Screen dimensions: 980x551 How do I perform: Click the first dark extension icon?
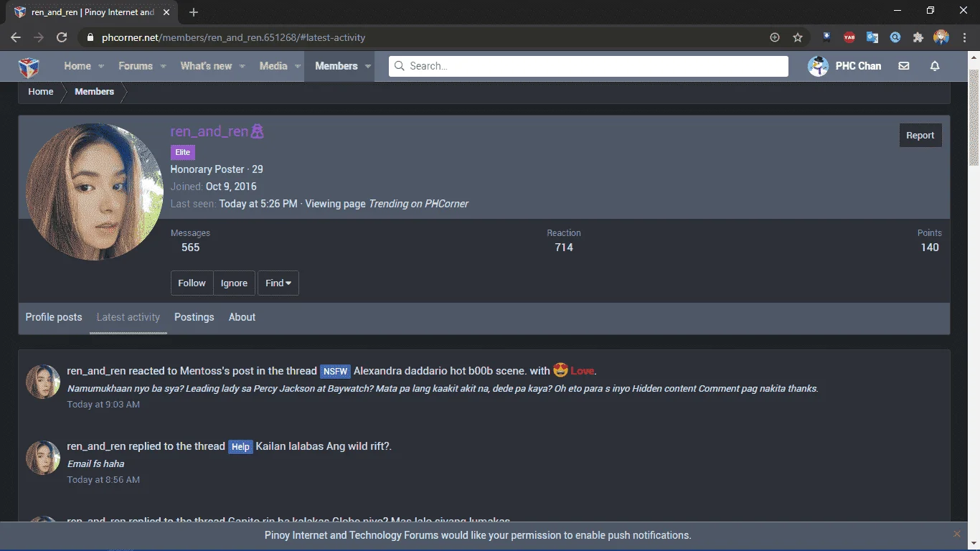coord(827,37)
